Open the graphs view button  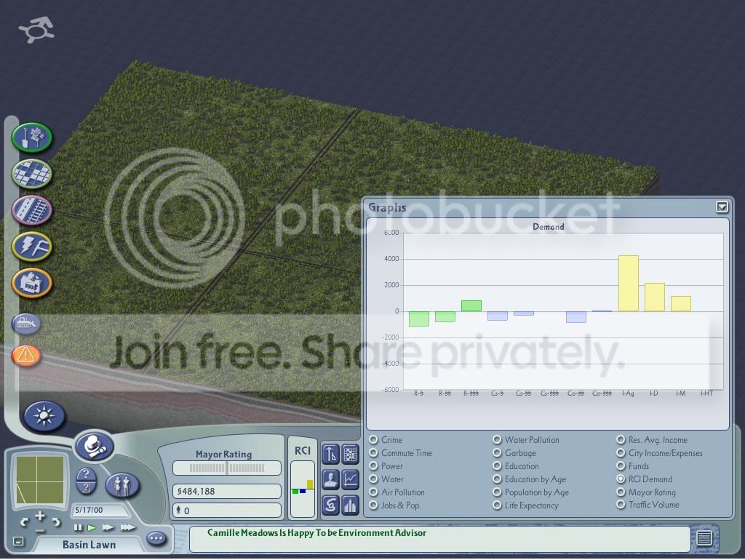pos(350,479)
